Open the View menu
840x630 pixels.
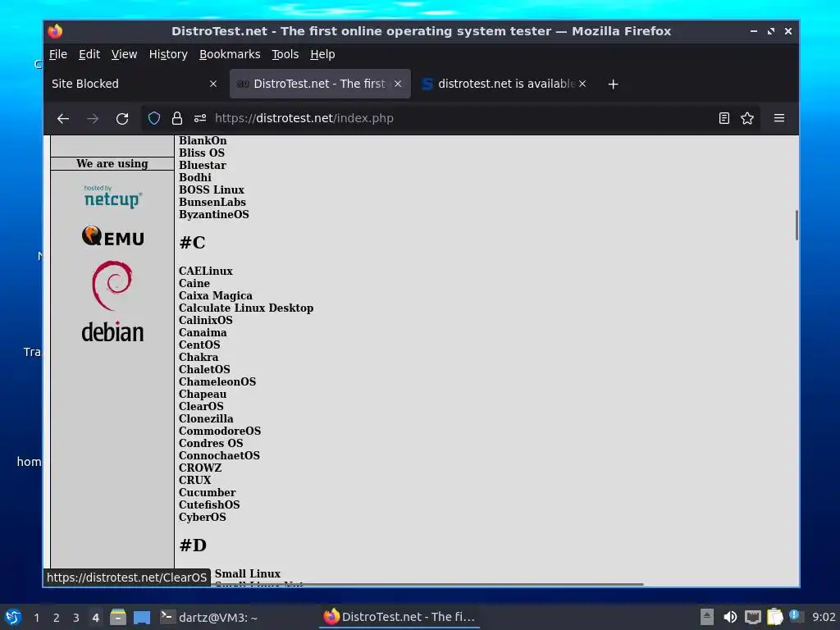click(x=125, y=54)
